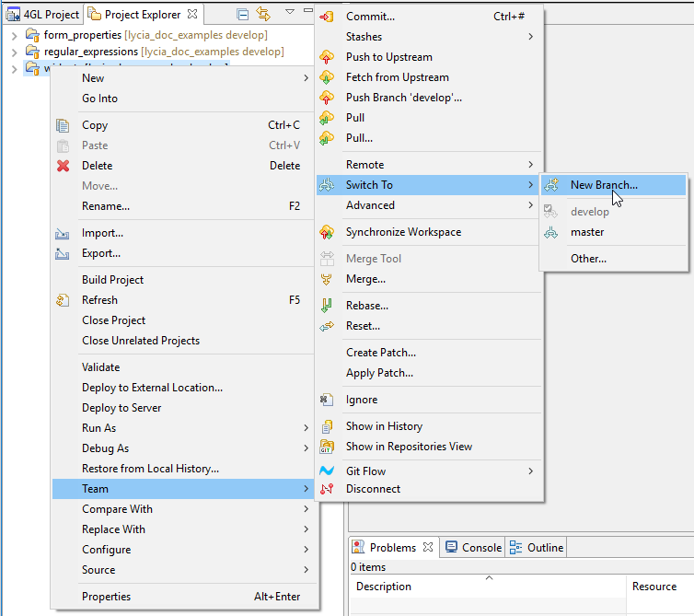Click Collapse All icon in Project Explorer
Screen dimensions: 694x616
pos(242,14)
